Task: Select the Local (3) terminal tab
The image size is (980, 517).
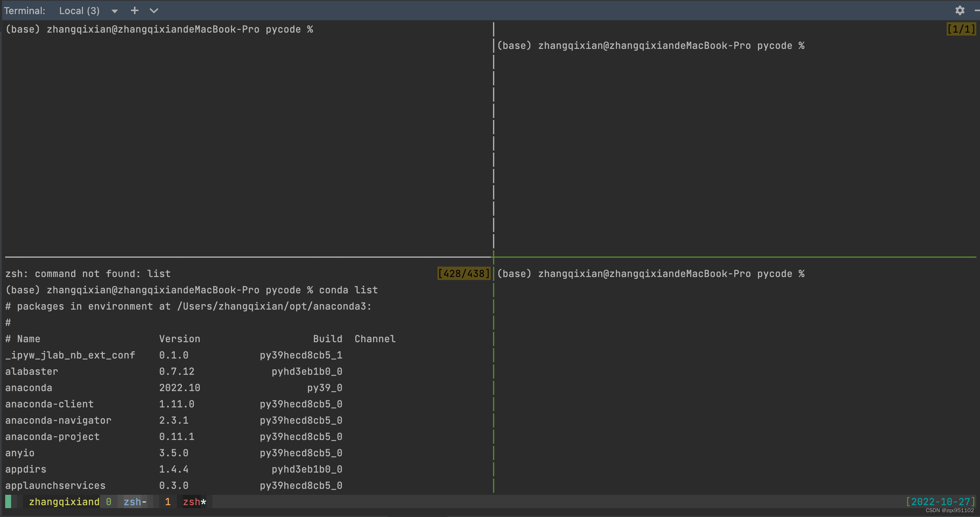Action: point(79,11)
